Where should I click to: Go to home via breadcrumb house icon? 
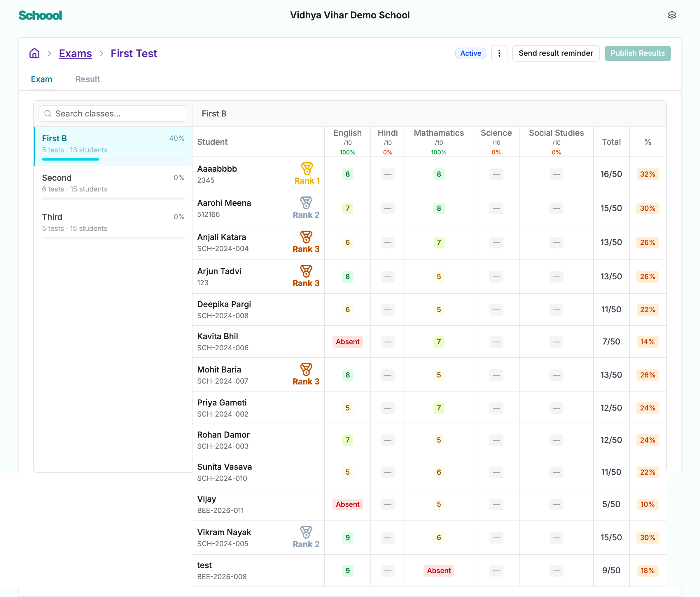(x=34, y=53)
